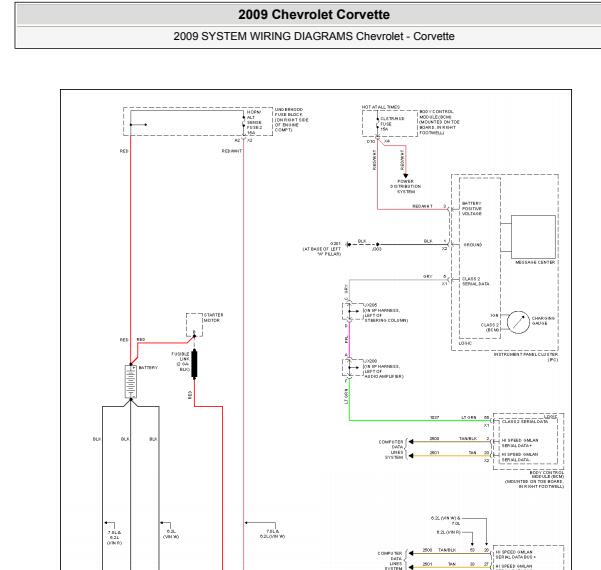Select the 'BATTERY POSITIVE VOLTAGE' label
The height and width of the screenshot is (570, 601).
click(x=472, y=209)
